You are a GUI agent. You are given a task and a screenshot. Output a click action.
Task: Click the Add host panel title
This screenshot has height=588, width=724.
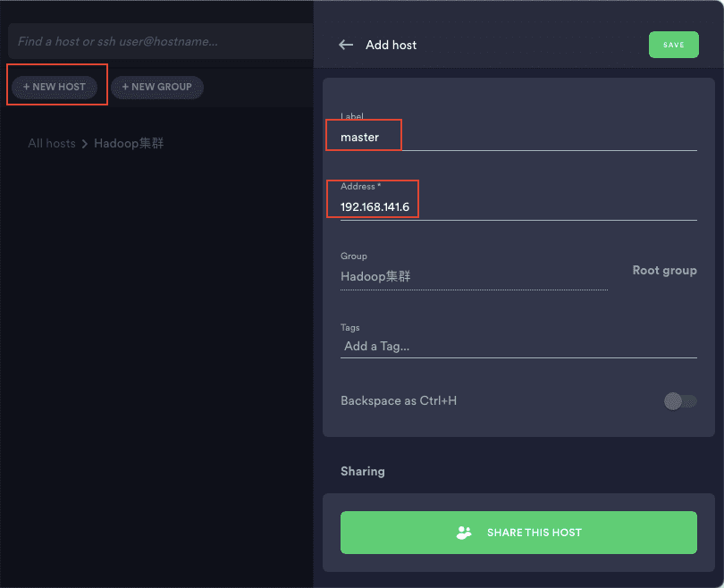coord(391,45)
